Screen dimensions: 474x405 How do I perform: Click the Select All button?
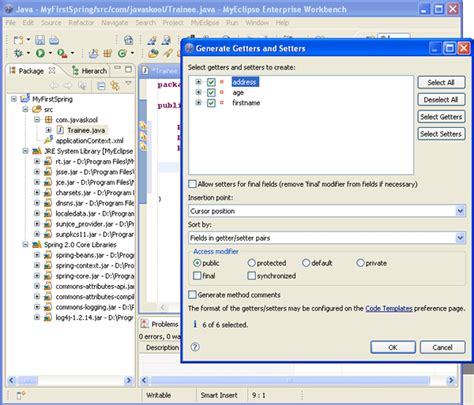coord(441,82)
